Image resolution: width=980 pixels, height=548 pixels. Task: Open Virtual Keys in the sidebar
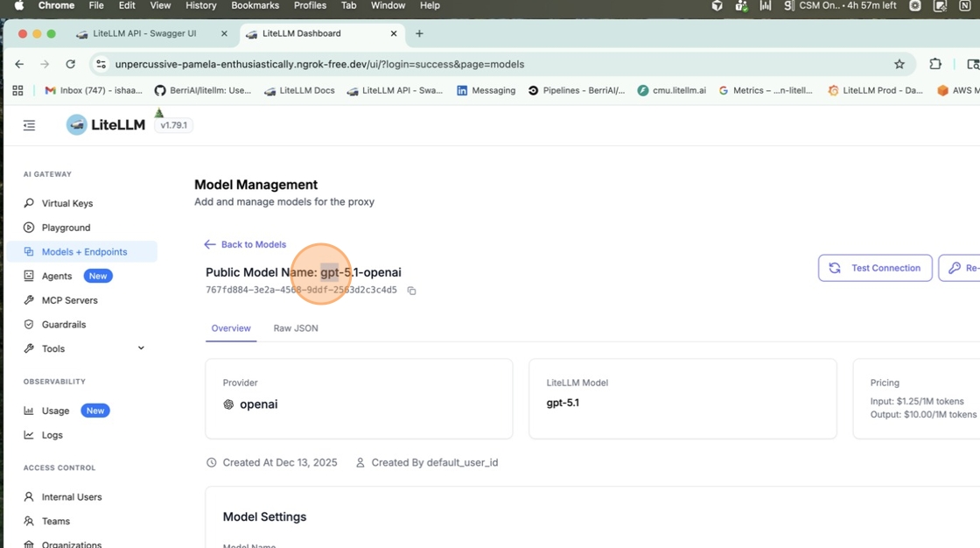66,203
